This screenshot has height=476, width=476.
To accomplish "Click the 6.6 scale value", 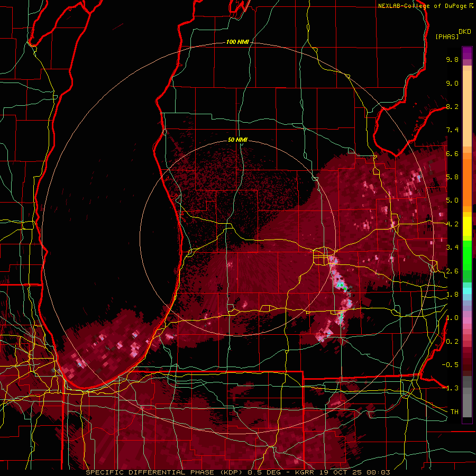I will [452, 153].
